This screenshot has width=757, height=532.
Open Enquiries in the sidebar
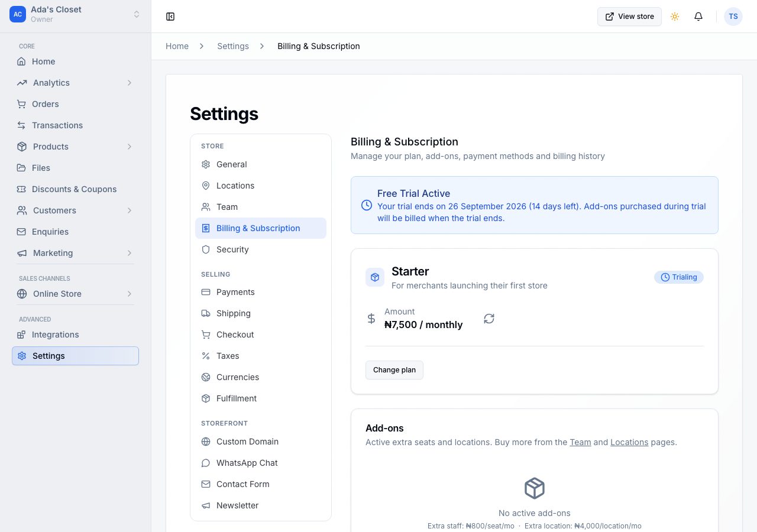point(75,232)
